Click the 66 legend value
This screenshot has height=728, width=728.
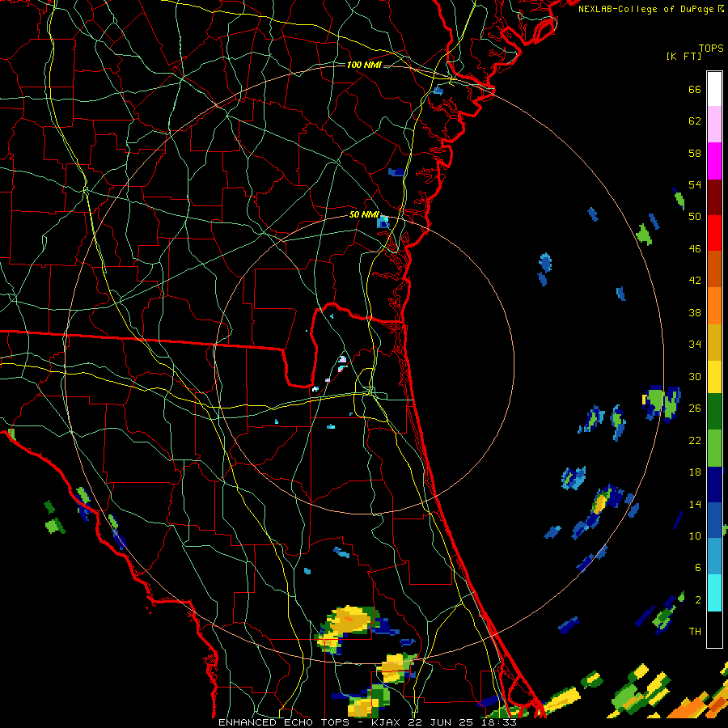pos(695,89)
